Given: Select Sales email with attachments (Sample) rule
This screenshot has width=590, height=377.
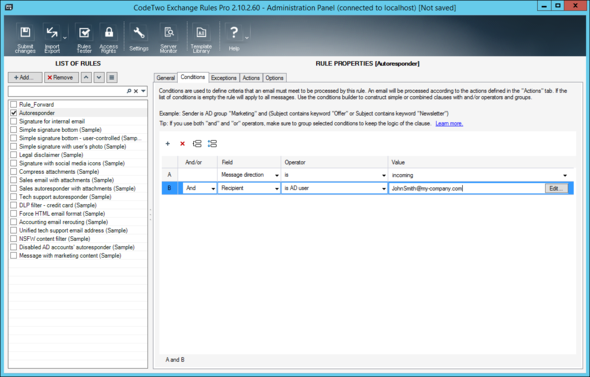Looking at the screenshot, I should 67,180.
